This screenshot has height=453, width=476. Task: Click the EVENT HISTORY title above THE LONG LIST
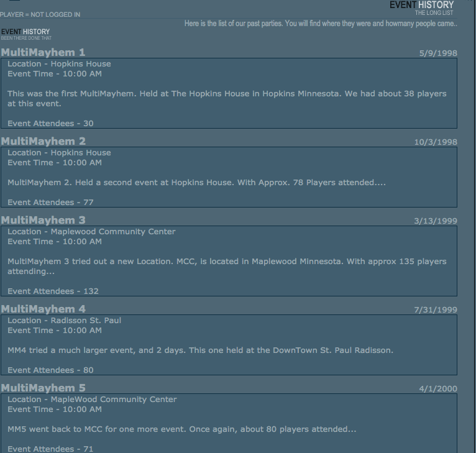422,5
